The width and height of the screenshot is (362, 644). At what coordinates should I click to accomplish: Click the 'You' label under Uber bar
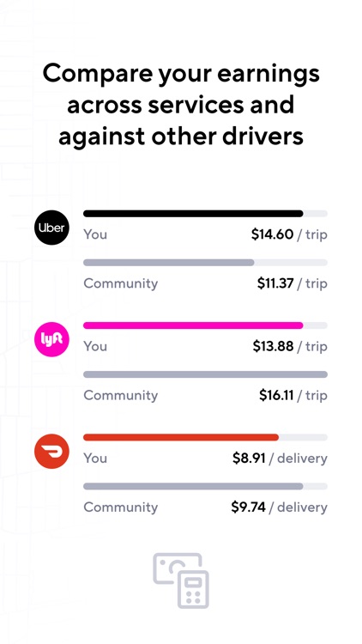point(95,234)
